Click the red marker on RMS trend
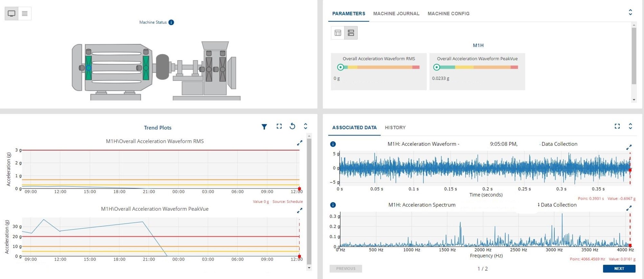This screenshot has height=279, width=644. [x=299, y=189]
